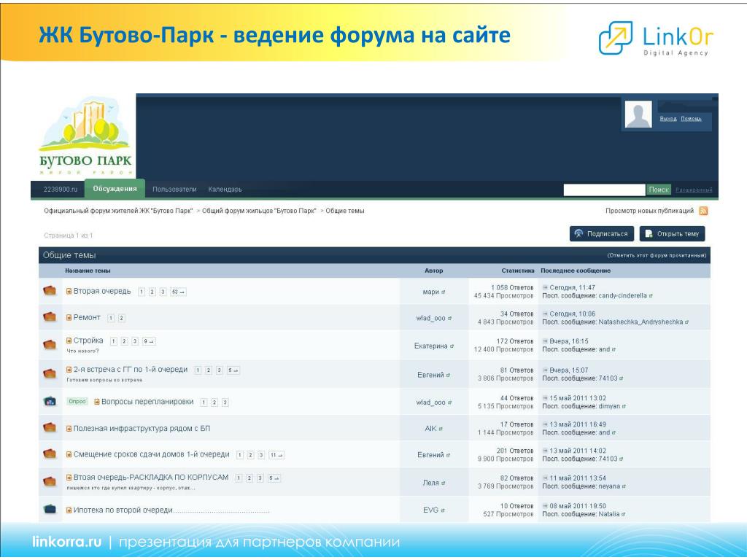Click last-post arrow for 15 май 2011 13:02

point(545,397)
